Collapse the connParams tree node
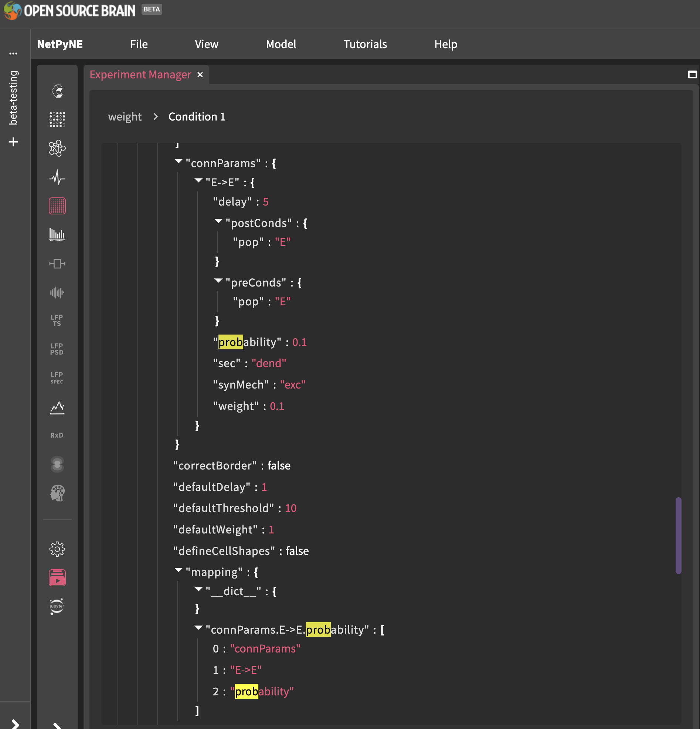This screenshot has width=700, height=729. click(179, 162)
